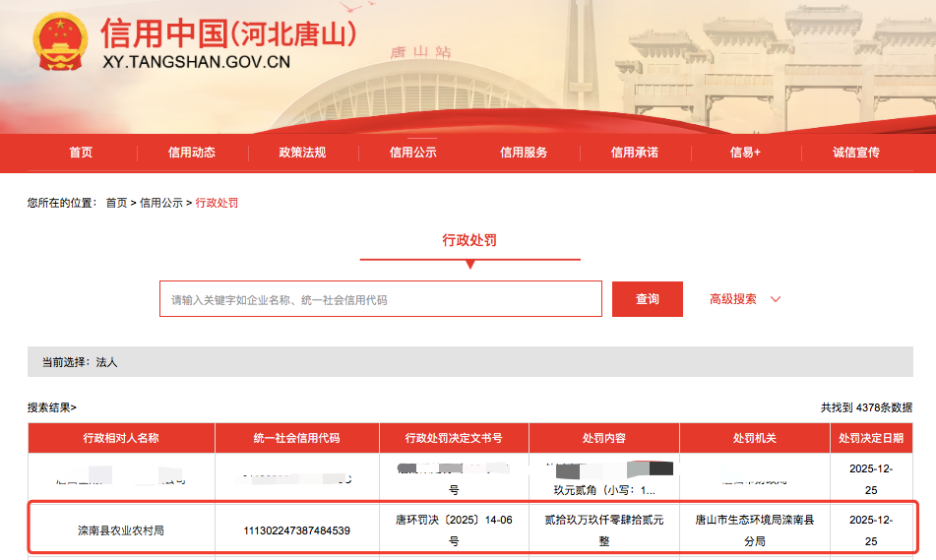Click the national emblem logo
The height and width of the screenshot is (560, 936).
61,42
